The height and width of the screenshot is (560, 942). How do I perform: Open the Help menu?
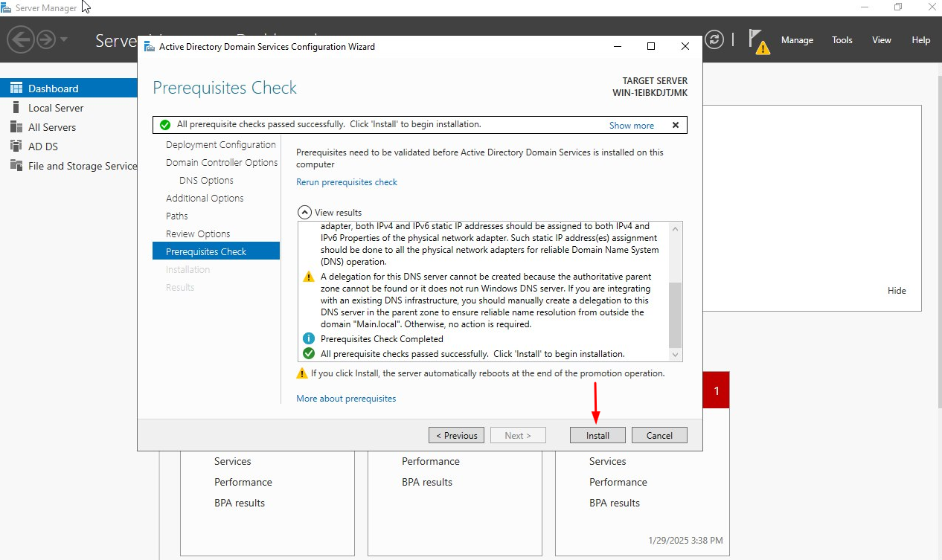point(921,40)
